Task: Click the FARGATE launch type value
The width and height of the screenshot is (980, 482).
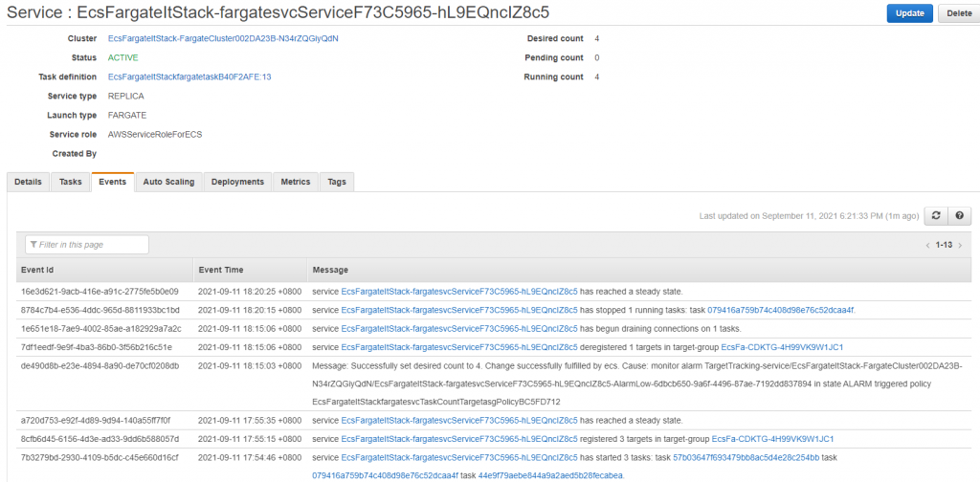Action: [127, 116]
